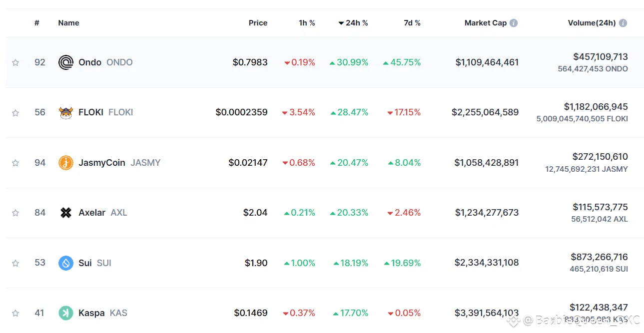Add Kaspa to watchlist with star
644x333 pixels.
tap(15, 313)
